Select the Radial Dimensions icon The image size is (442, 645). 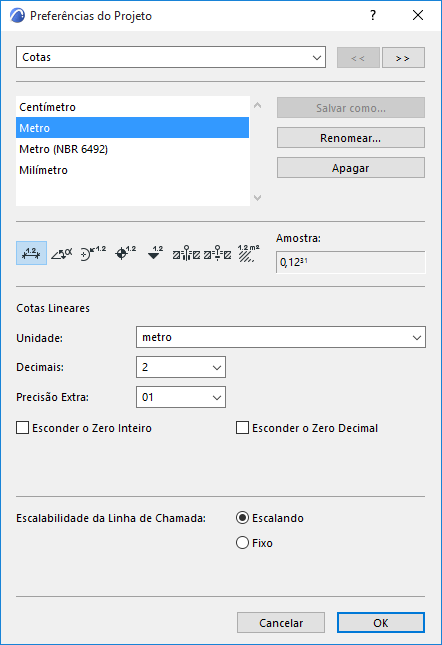pyautogui.click(x=93, y=253)
